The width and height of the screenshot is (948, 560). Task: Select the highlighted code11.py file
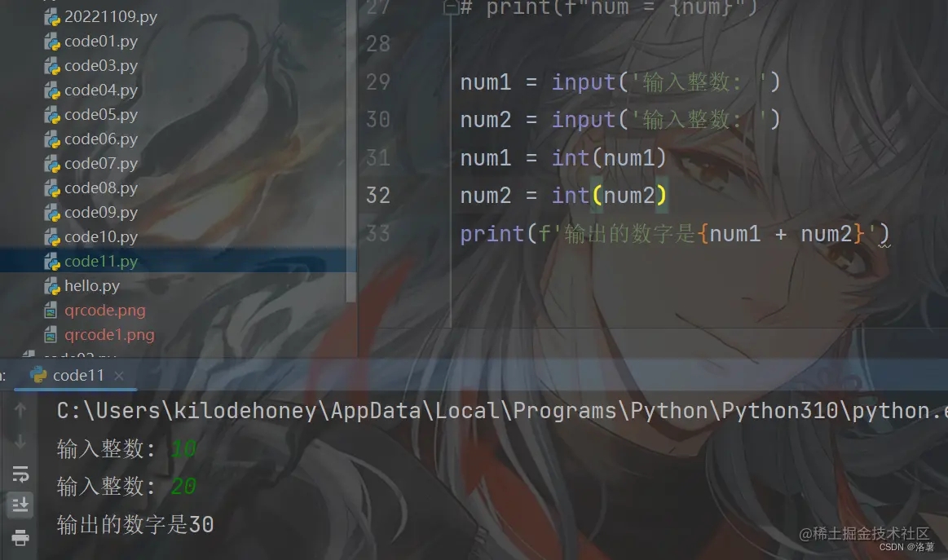[101, 262]
